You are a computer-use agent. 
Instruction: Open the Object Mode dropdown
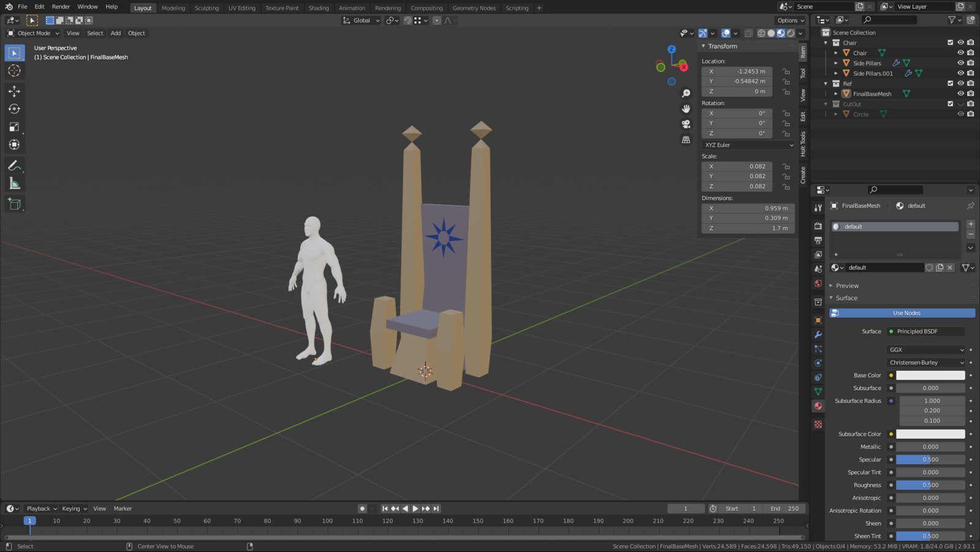(33, 33)
